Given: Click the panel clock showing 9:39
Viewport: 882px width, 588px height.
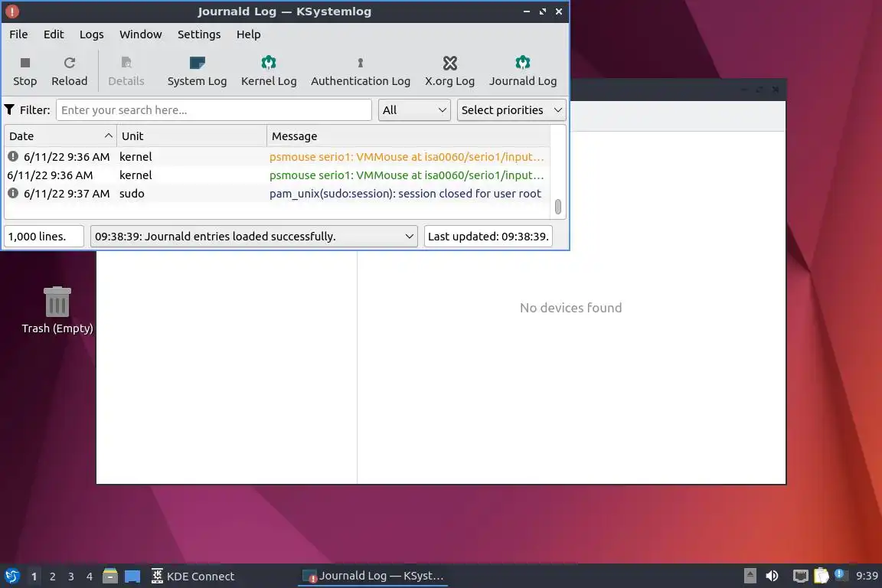Looking at the screenshot, I should click(x=866, y=577).
